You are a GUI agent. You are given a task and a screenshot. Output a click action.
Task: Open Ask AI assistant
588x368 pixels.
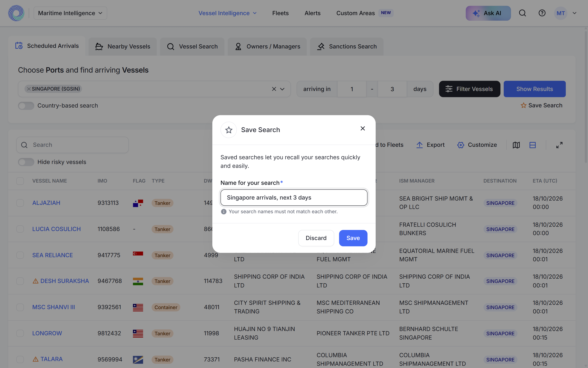point(488,13)
